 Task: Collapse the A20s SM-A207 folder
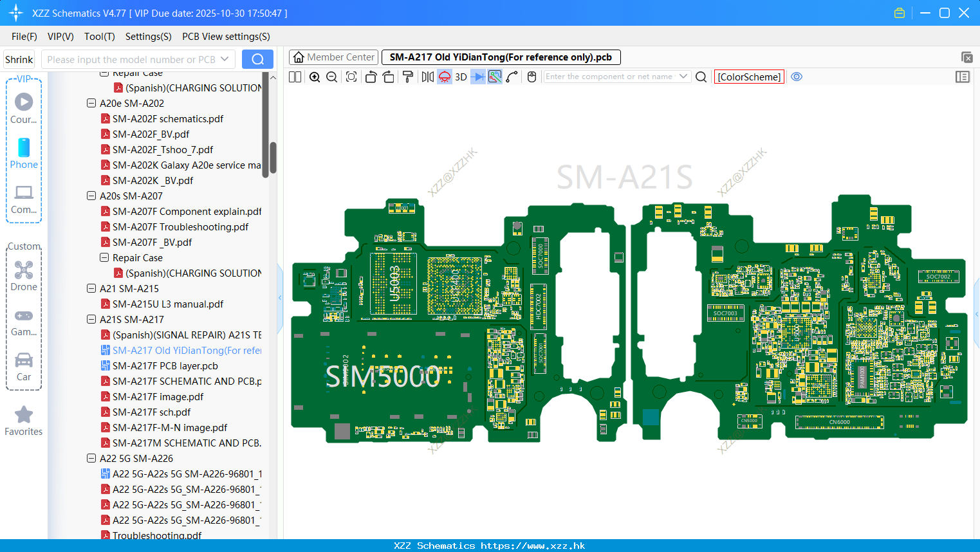(91, 196)
